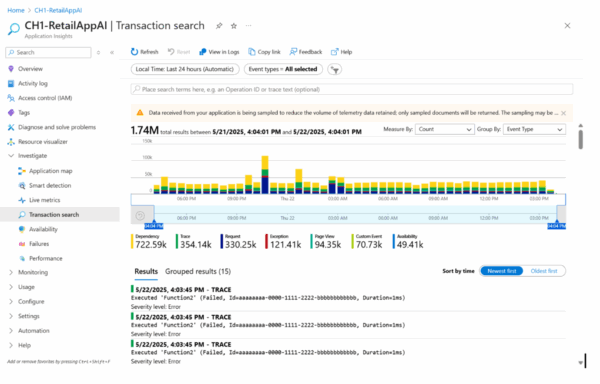Open Performance in sidebar
The height and width of the screenshot is (384, 600).
click(x=46, y=259)
